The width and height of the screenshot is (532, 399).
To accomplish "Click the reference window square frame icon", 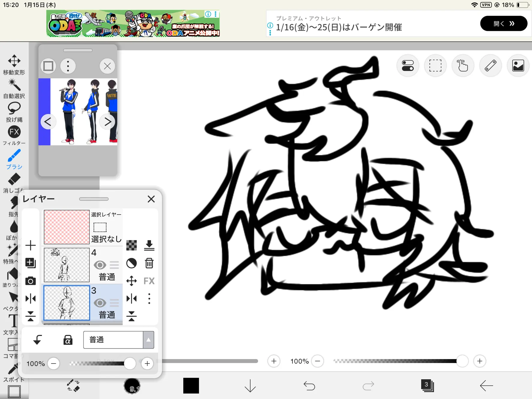I will click(x=48, y=66).
